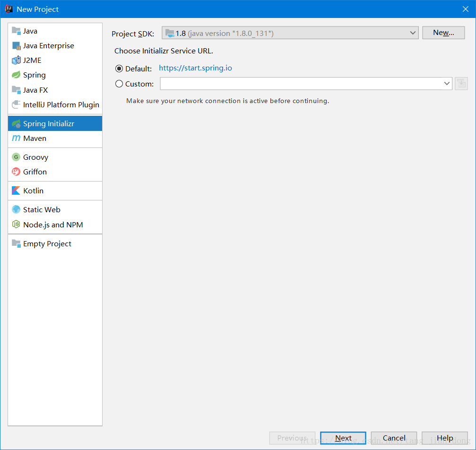The height and width of the screenshot is (450, 476).
Task: Click the IntelliJ logo in title bar
Action: pyautogui.click(x=9, y=9)
